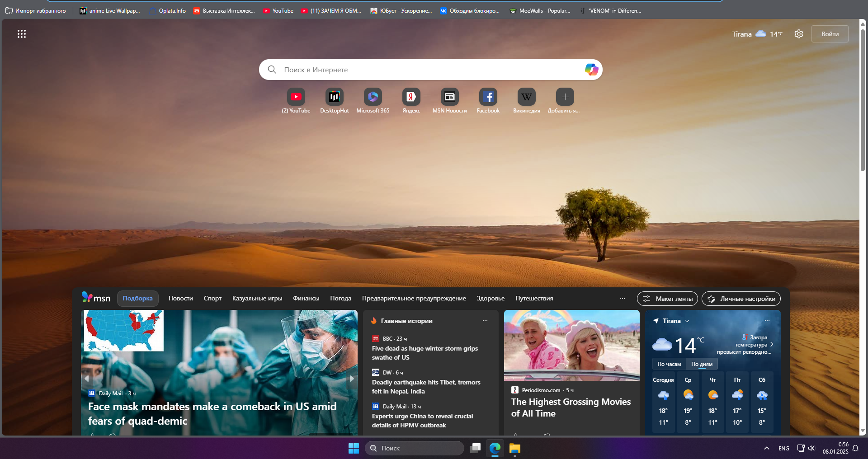Show hidden tray icons chevron
Viewport: 868px width, 459px height.
767,448
